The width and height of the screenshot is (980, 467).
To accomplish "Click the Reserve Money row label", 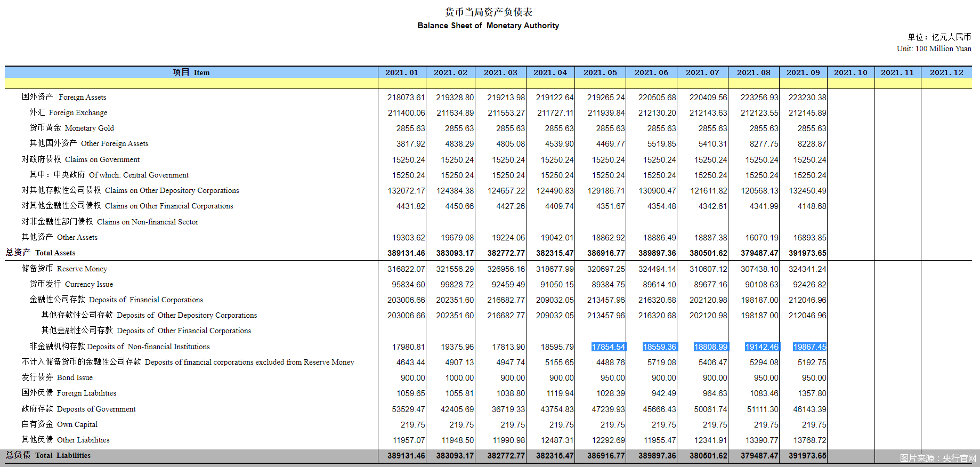I will pyautogui.click(x=64, y=269).
